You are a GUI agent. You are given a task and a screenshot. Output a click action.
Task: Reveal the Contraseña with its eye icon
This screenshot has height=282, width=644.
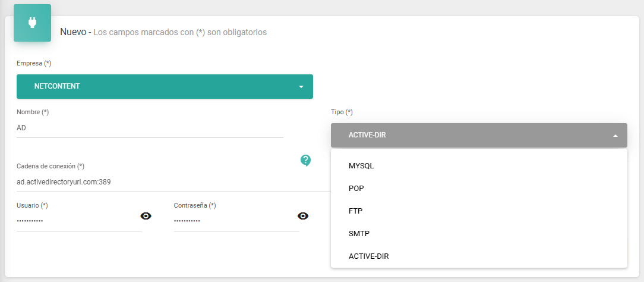coord(303,216)
